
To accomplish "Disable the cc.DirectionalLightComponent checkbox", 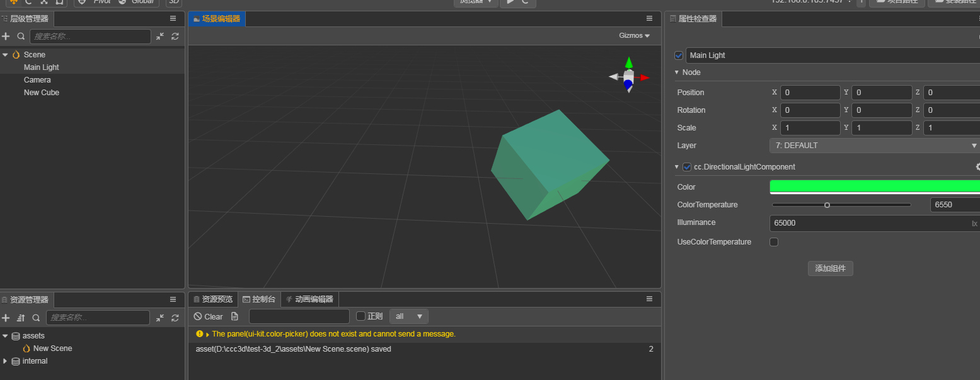I will tap(687, 167).
